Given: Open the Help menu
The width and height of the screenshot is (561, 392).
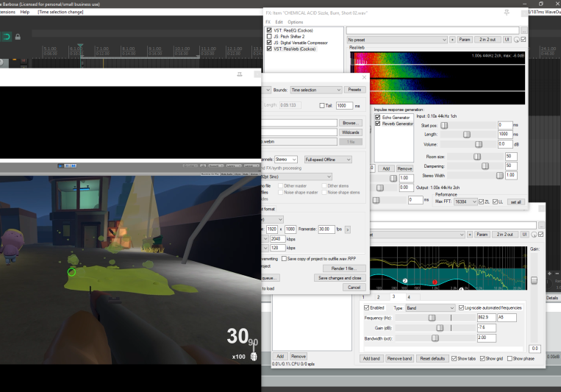Looking at the screenshot, I should click(25, 12).
